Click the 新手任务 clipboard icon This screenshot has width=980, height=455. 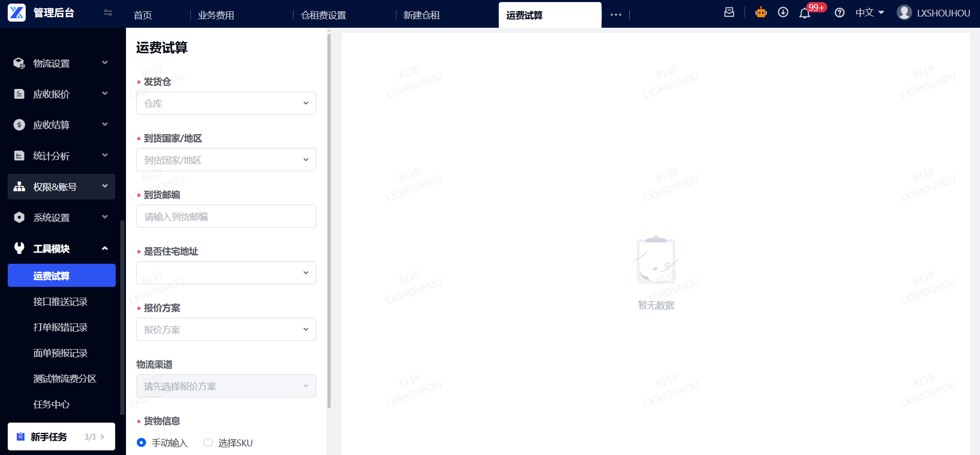coord(21,436)
